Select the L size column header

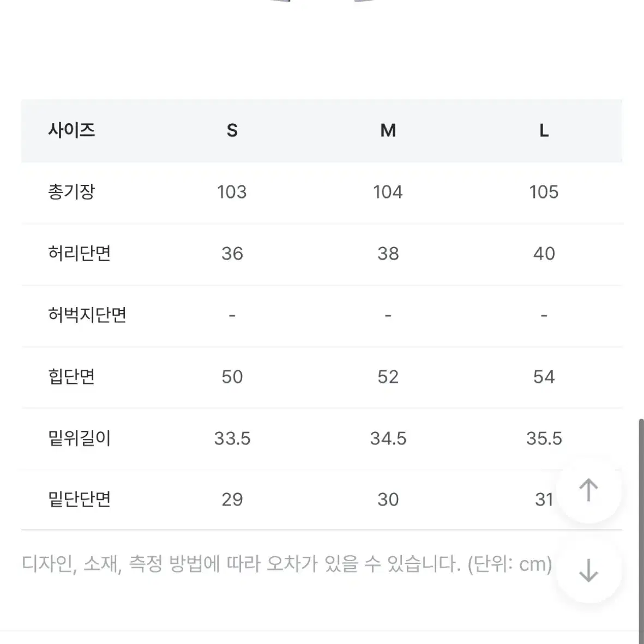pos(544,131)
